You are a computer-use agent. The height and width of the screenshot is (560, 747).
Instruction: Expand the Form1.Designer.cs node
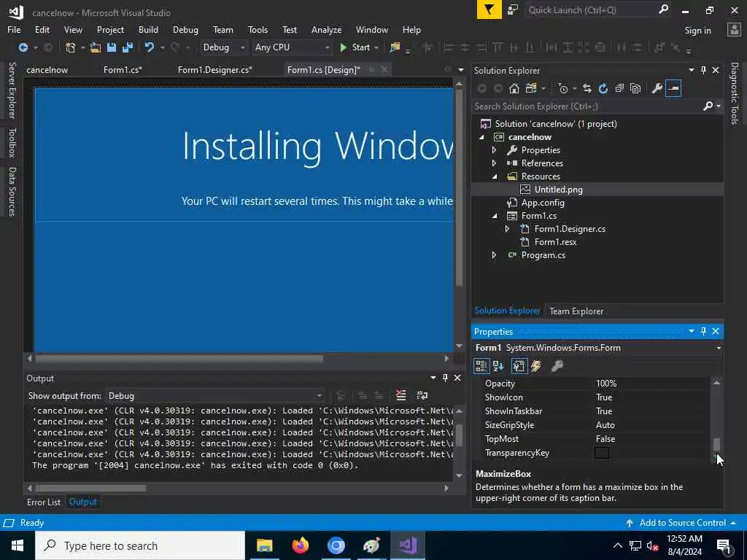click(x=507, y=229)
